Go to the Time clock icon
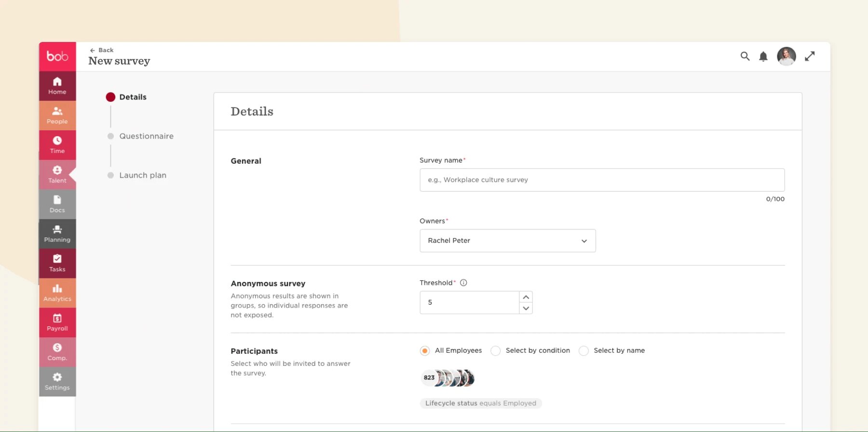The width and height of the screenshot is (868, 432). [57, 140]
